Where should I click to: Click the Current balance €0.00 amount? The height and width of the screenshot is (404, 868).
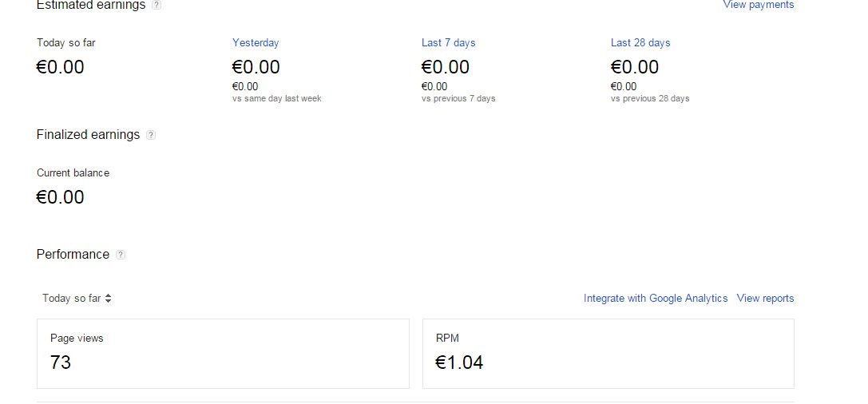(61, 197)
